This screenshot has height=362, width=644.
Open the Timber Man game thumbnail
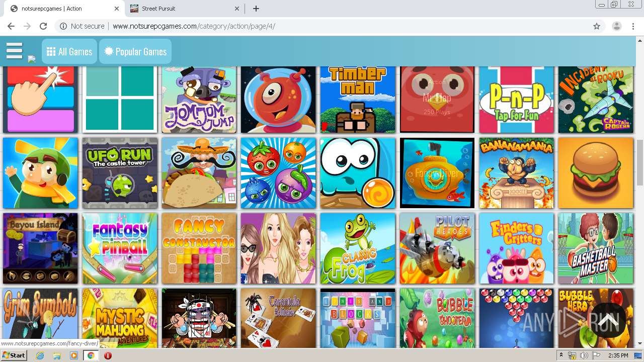(358, 100)
